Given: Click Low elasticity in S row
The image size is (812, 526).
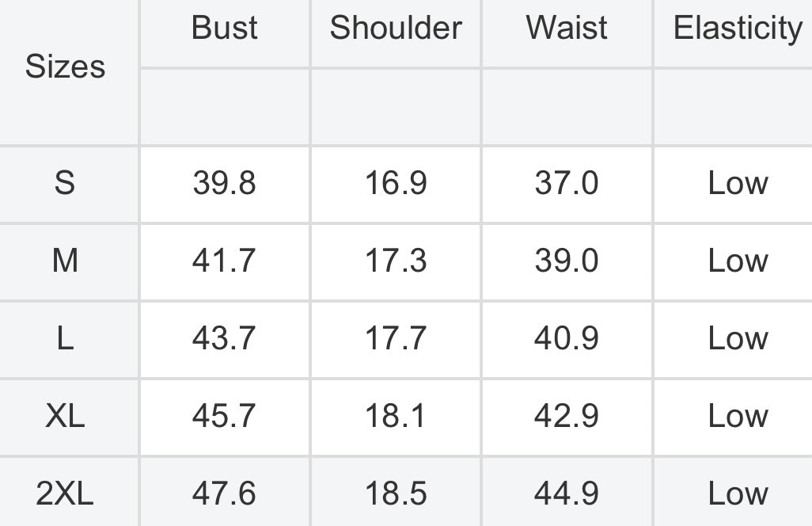Looking at the screenshot, I should point(738,183).
